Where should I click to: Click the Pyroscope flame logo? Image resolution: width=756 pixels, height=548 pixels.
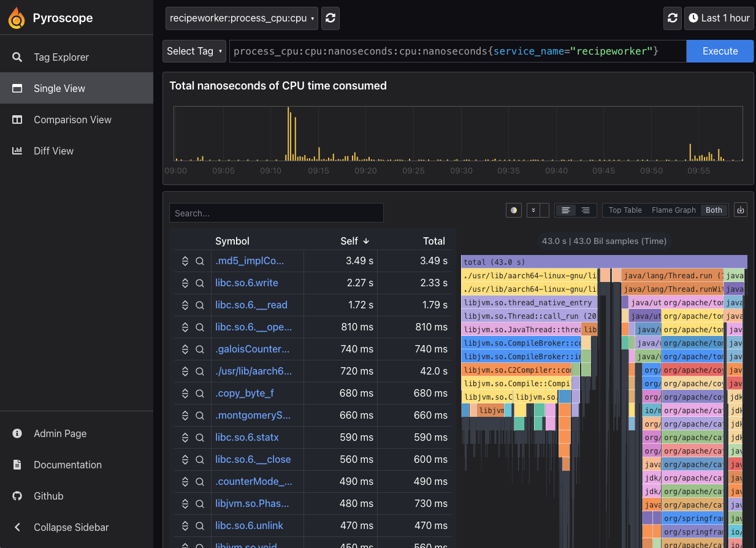(x=17, y=18)
